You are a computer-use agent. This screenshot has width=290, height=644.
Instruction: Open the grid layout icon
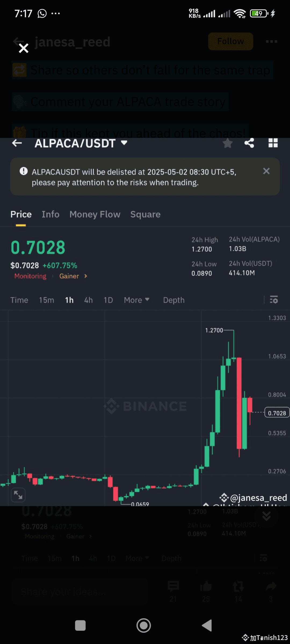pyautogui.click(x=273, y=143)
